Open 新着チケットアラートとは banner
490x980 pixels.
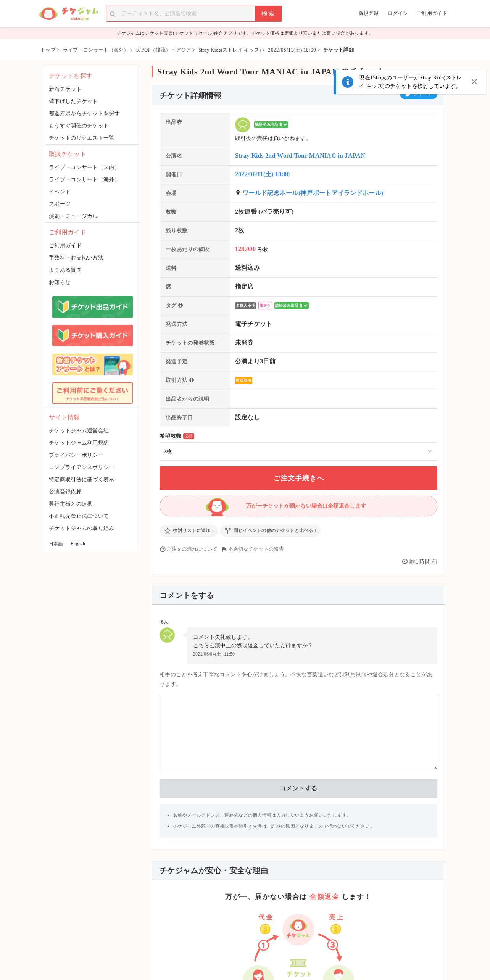point(92,364)
